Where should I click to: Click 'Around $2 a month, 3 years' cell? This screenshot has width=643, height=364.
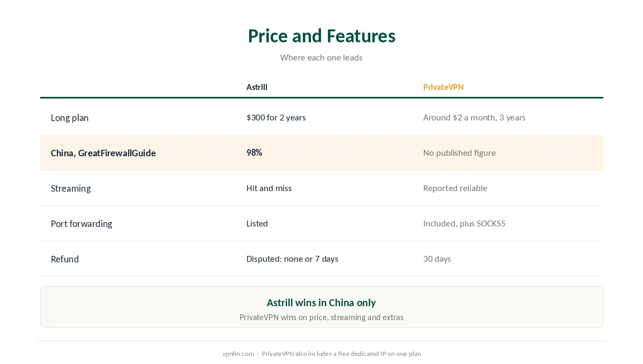click(474, 117)
